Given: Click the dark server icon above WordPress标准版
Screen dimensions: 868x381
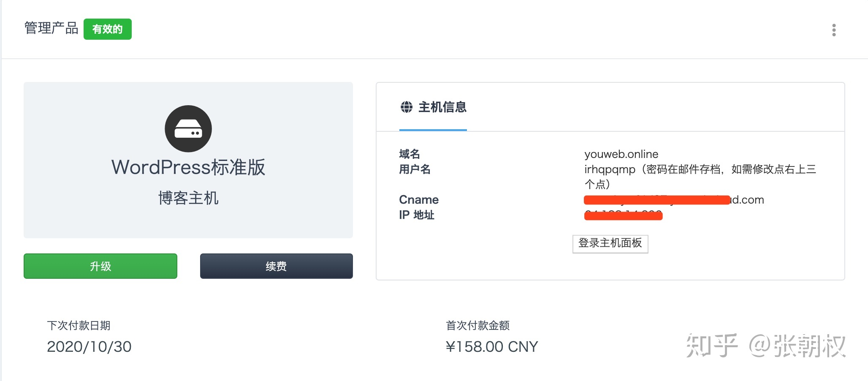Looking at the screenshot, I should coord(189,128).
